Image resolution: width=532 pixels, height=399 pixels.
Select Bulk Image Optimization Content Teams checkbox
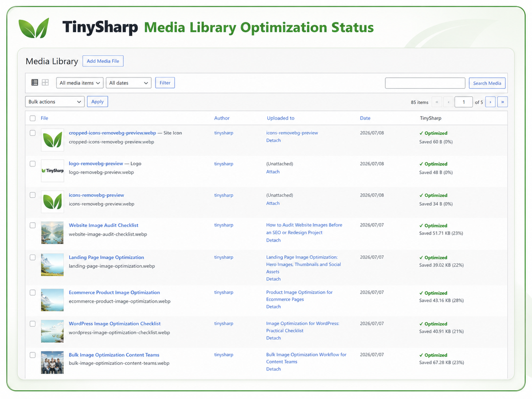(x=32, y=355)
